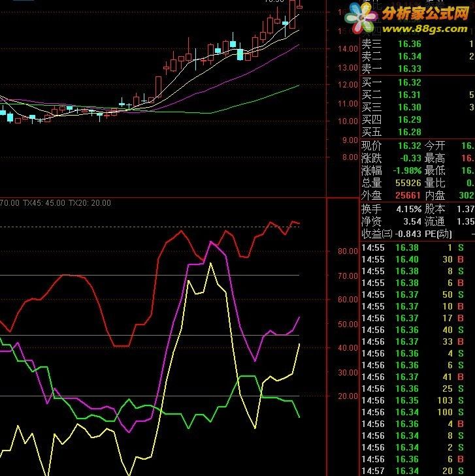Select the 14:55 tick of 1 lot S
The width and height of the screenshot is (475, 476).
click(x=412, y=247)
